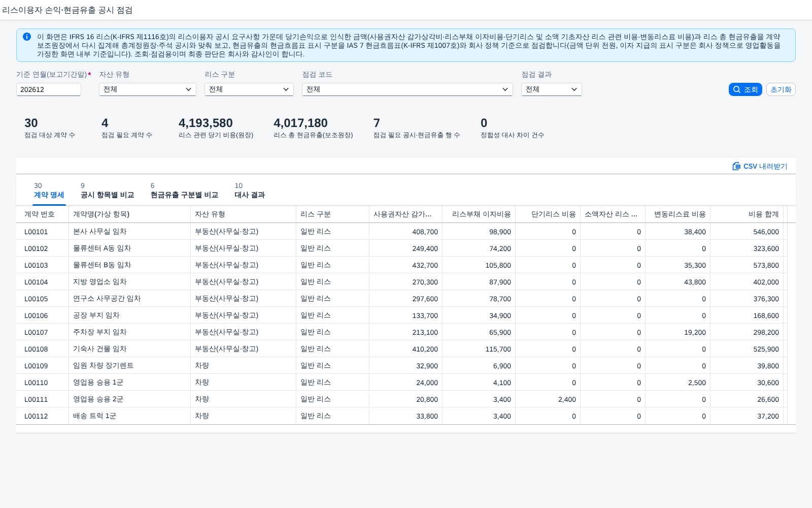812x508 pixels.
Task: Click the 리스부채 이자비용 column header
Action: click(479, 214)
